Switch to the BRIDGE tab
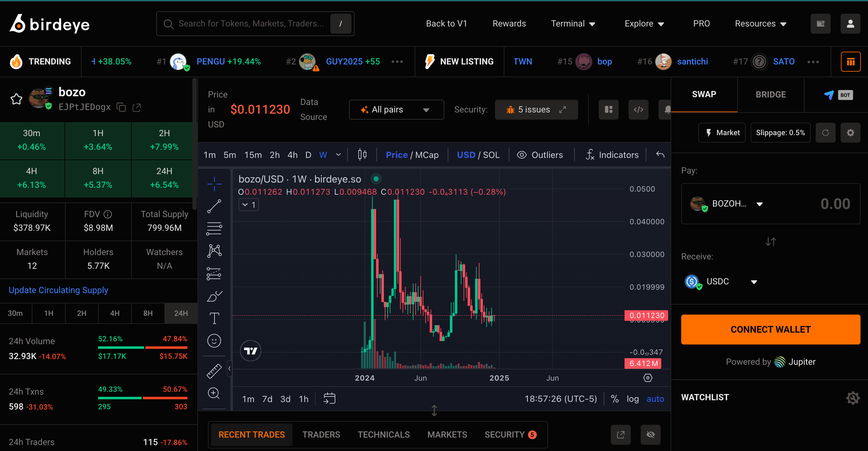 (770, 94)
